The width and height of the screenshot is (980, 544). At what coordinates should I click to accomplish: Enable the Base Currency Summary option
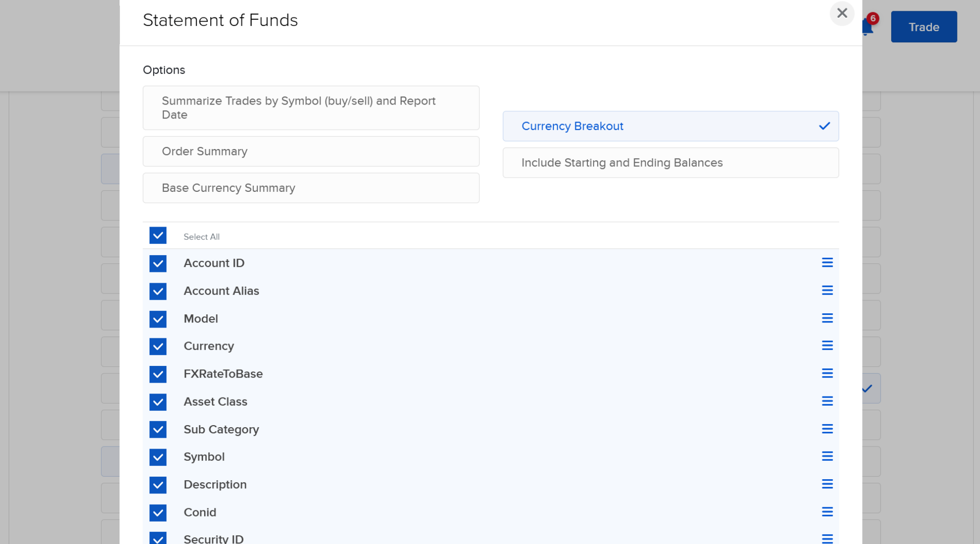[x=311, y=188]
